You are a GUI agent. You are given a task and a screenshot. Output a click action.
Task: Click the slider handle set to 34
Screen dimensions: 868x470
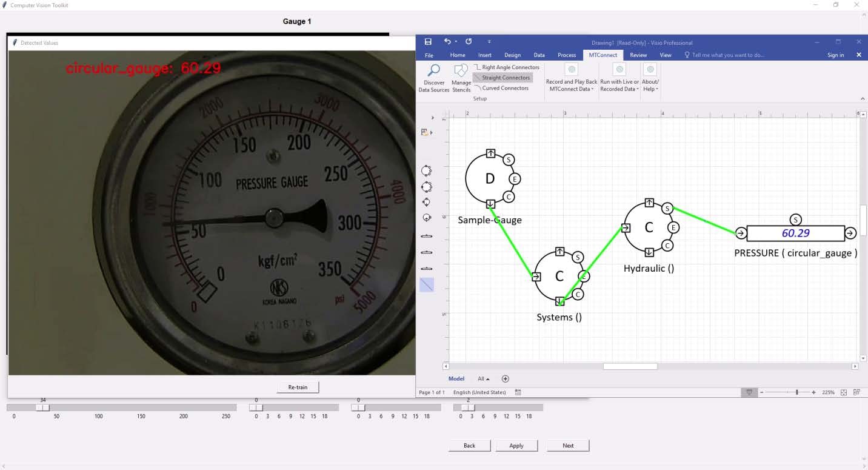coord(42,408)
